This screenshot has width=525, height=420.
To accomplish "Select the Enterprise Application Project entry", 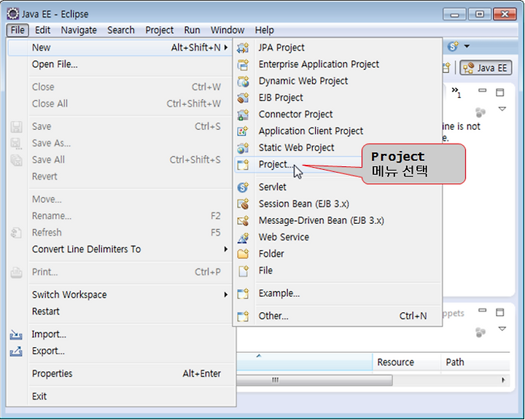I will click(338, 64).
